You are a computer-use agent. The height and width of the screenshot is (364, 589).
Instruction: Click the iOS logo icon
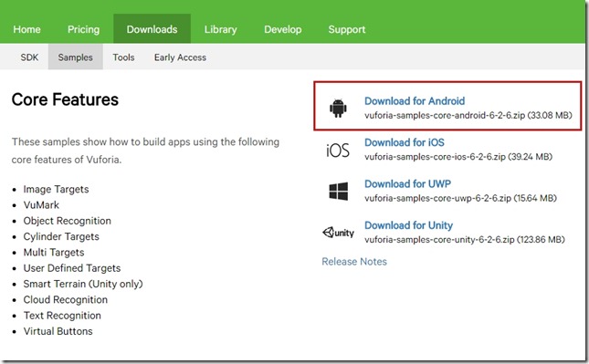click(338, 151)
